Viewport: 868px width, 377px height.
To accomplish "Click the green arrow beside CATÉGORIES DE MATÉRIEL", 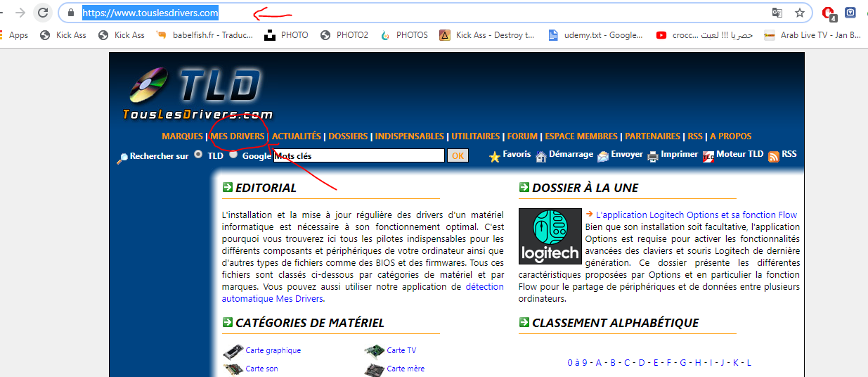I will click(227, 322).
